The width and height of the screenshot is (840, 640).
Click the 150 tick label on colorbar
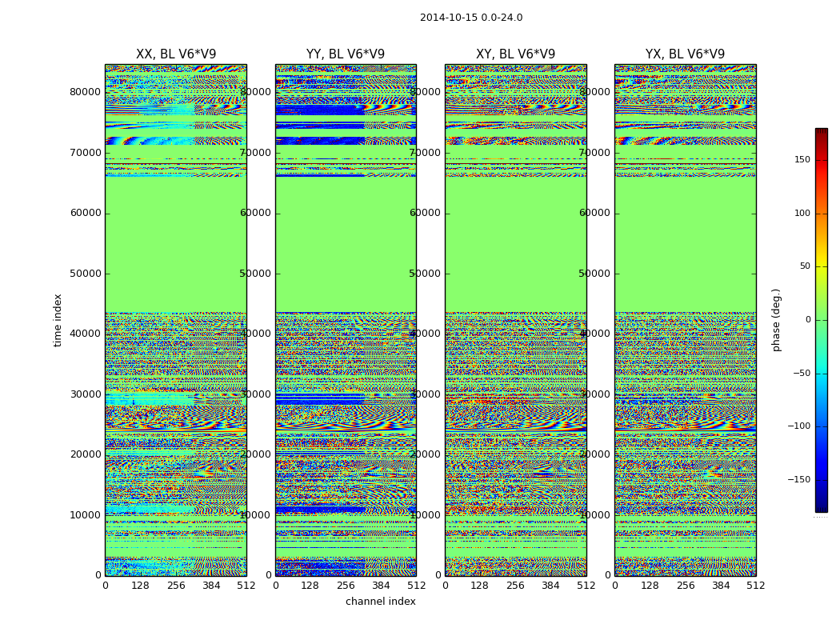(x=802, y=160)
